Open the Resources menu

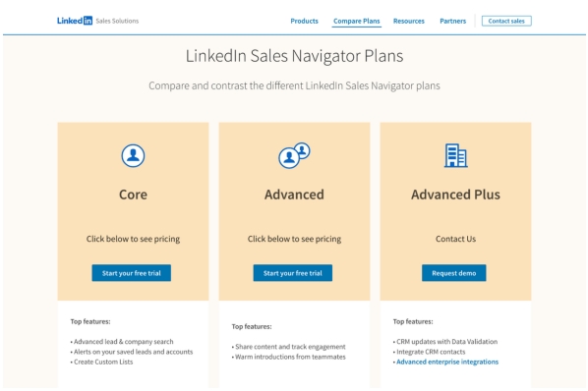[409, 21]
